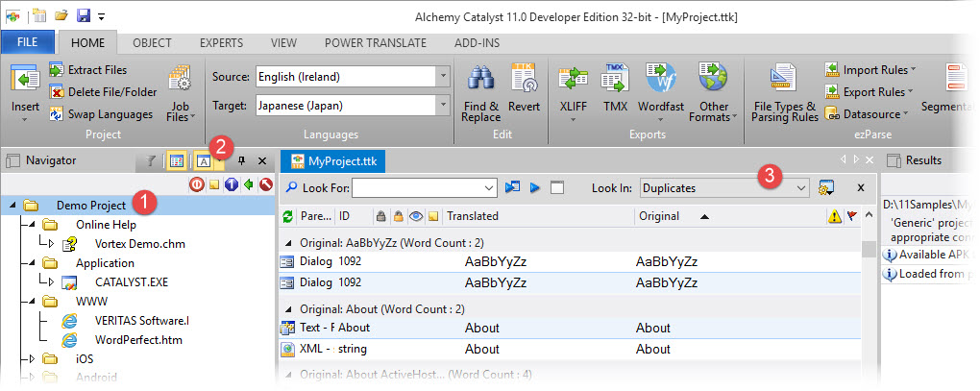Pin the Navigator panel
980x391 pixels.
pos(242,161)
